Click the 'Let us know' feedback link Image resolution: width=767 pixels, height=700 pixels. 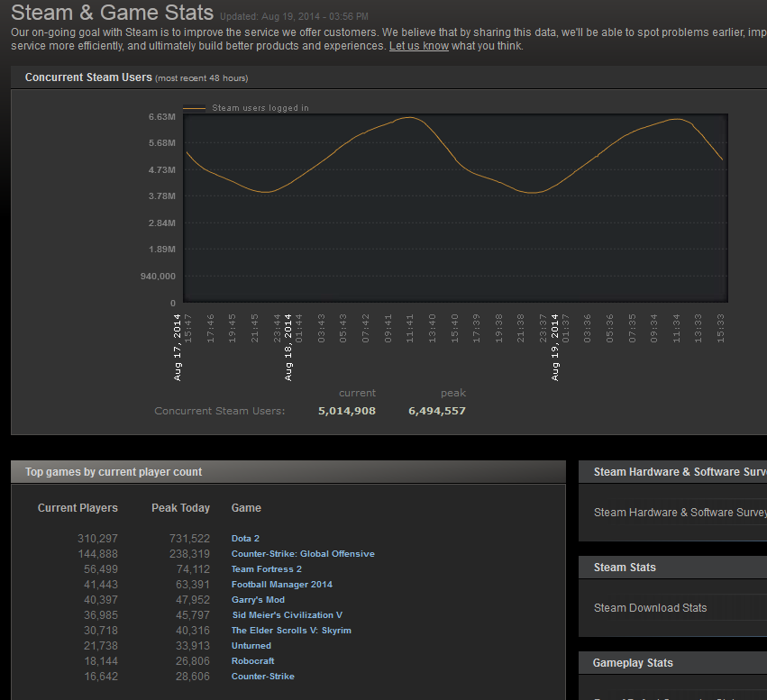coord(418,46)
